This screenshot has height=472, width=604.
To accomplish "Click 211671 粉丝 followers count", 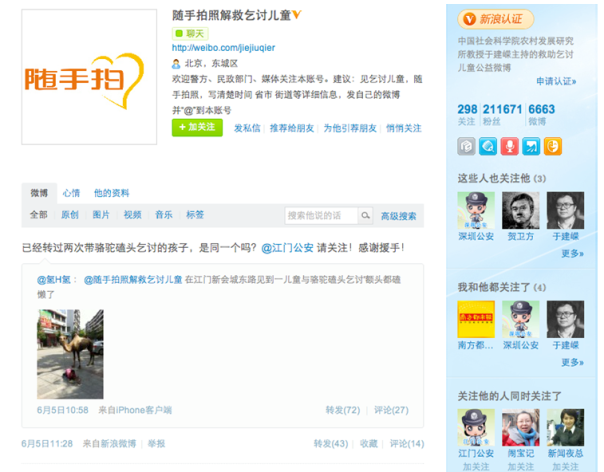I will coord(502,114).
